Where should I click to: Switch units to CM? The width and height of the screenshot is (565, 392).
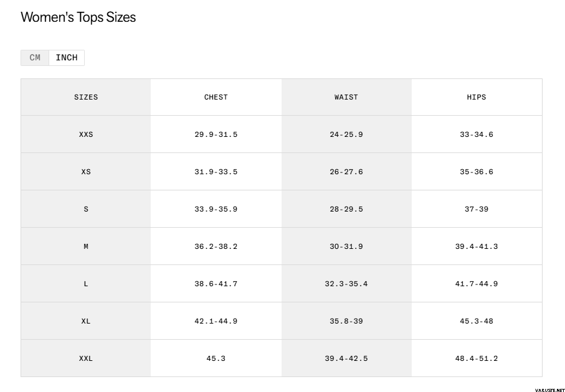[x=35, y=58]
